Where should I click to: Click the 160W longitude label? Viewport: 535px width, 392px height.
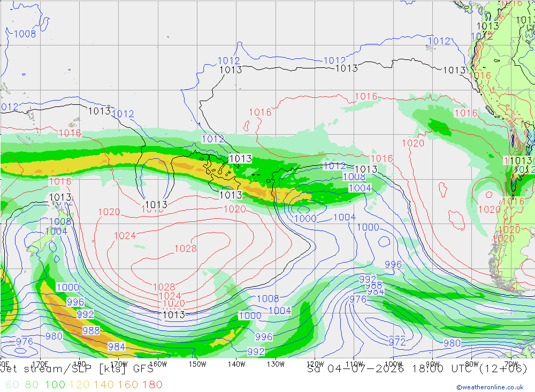tap(158, 364)
